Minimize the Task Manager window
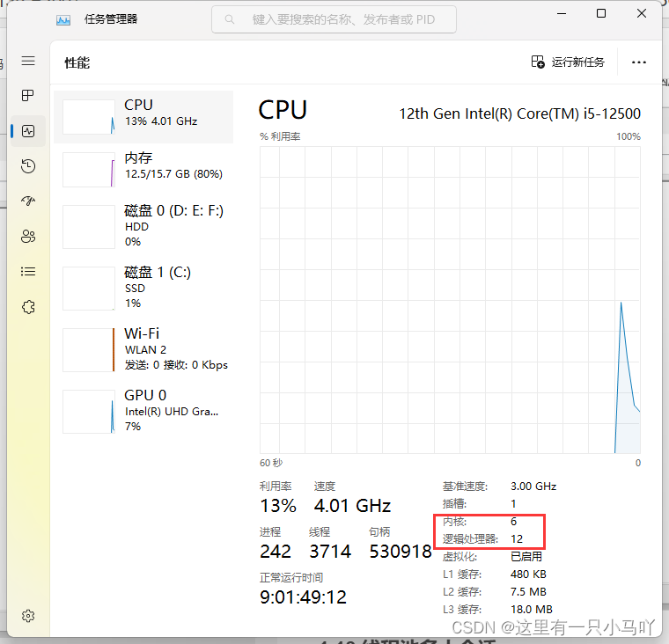 pos(562,14)
